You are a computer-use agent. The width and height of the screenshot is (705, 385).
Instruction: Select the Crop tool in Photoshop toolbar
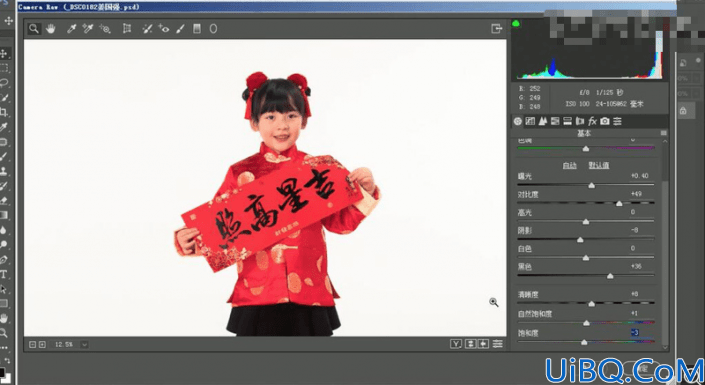pos(4,112)
